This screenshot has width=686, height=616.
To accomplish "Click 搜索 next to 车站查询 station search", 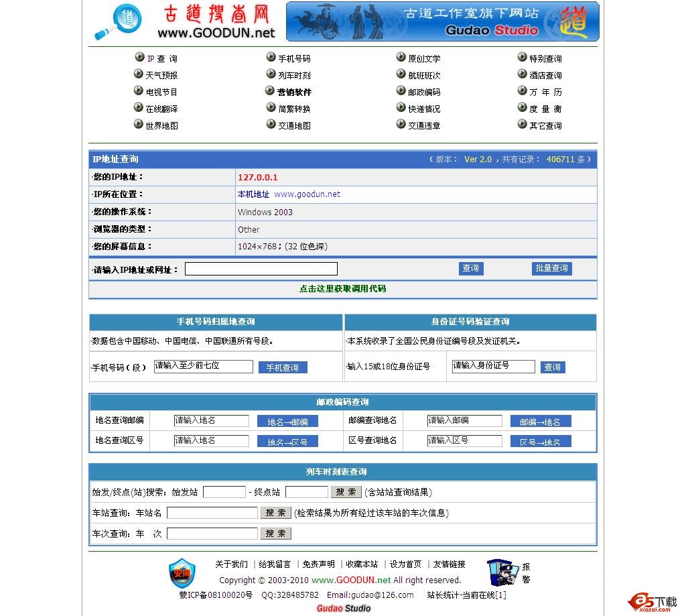I will click(275, 513).
